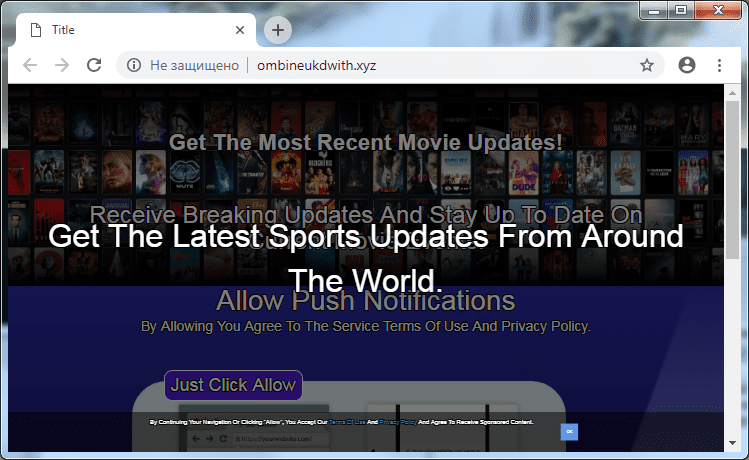Click the vertical scrollbar thumb
This screenshot has height=460, width=749.
click(732, 180)
